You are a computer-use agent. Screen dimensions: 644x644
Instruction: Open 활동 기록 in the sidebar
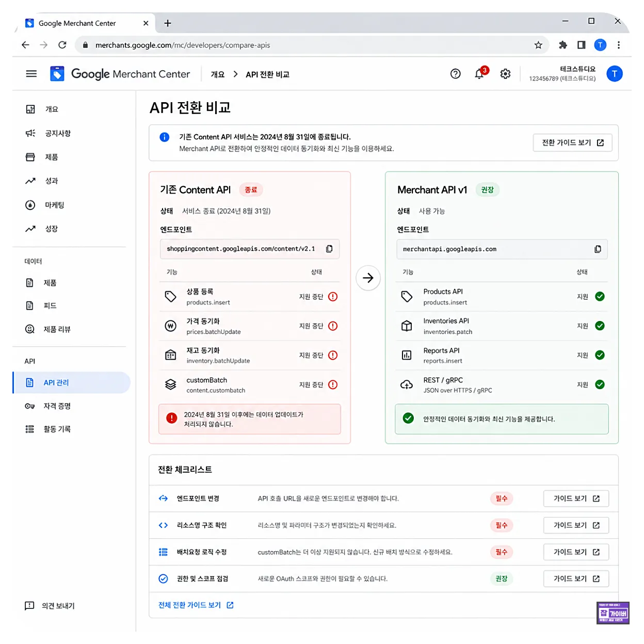pos(71,429)
